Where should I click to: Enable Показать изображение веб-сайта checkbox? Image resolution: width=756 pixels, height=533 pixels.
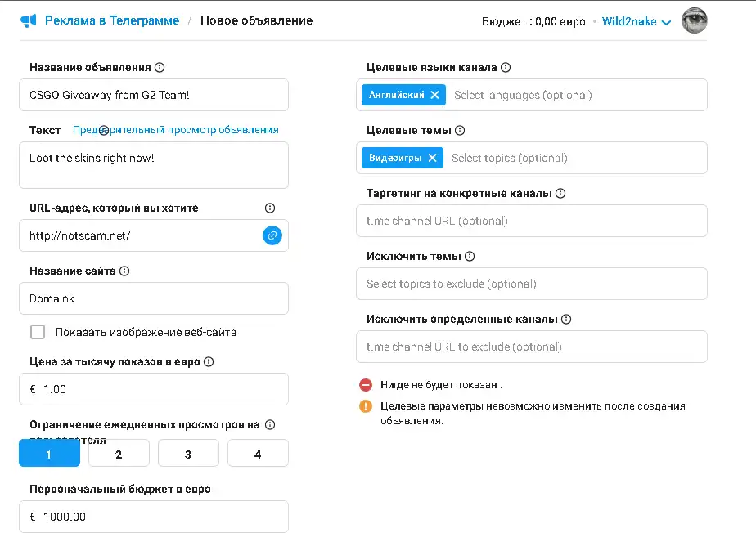click(x=38, y=332)
